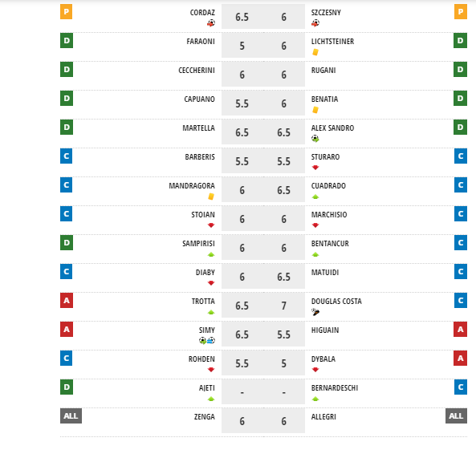Open player name Douglas Costa

pyautogui.click(x=336, y=301)
